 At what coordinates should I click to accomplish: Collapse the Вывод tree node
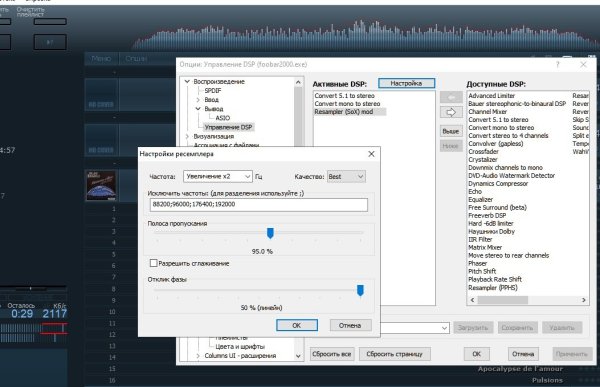pyautogui.click(x=198, y=109)
